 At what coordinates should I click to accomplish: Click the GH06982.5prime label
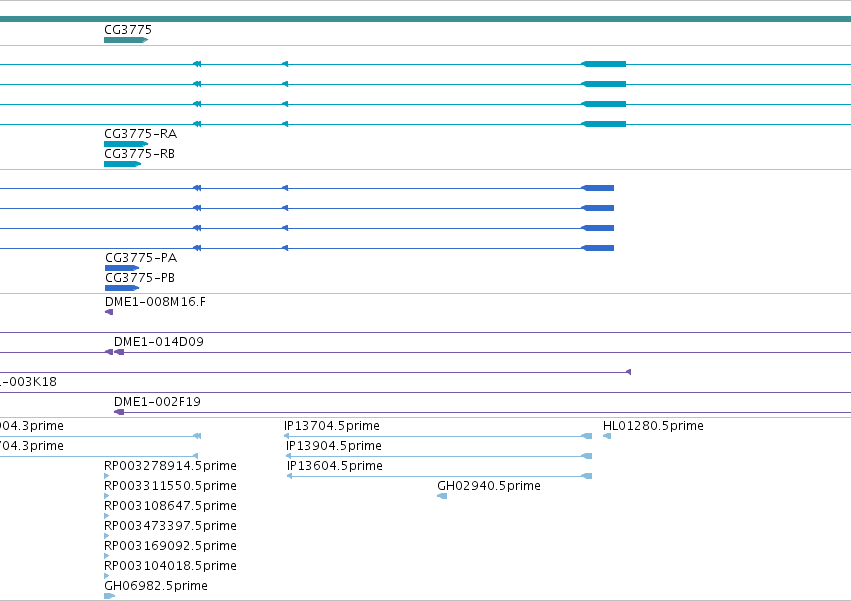pos(156,586)
